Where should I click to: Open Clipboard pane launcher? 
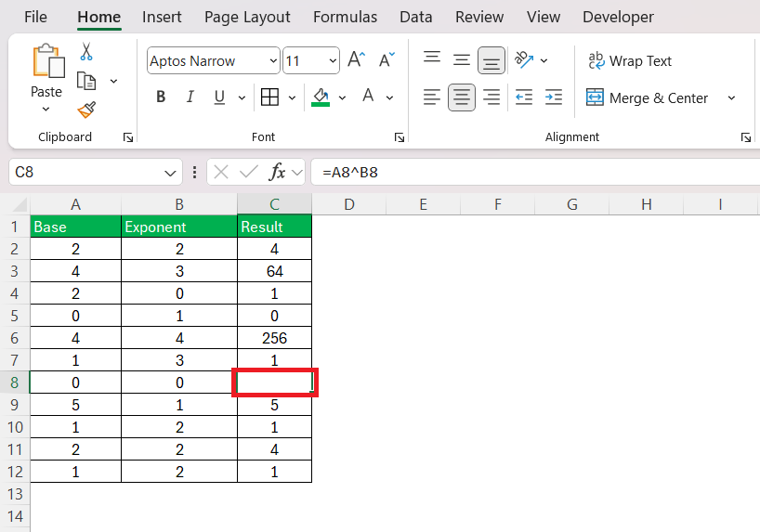(x=128, y=137)
